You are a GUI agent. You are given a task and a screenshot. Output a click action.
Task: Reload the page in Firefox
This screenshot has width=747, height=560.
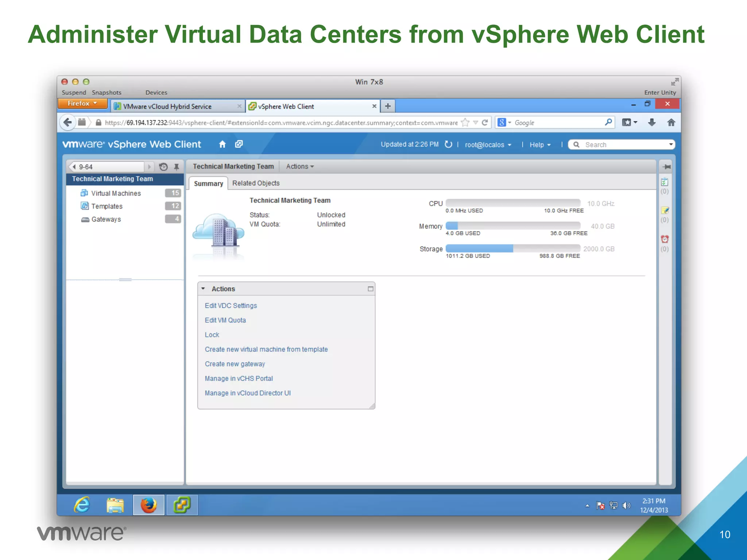(485, 122)
